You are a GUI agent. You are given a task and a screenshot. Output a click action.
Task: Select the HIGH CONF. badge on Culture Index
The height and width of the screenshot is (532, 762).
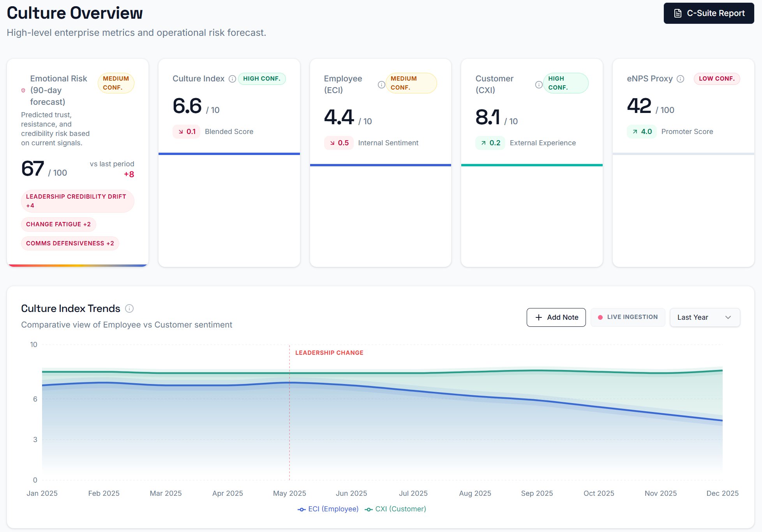262,79
